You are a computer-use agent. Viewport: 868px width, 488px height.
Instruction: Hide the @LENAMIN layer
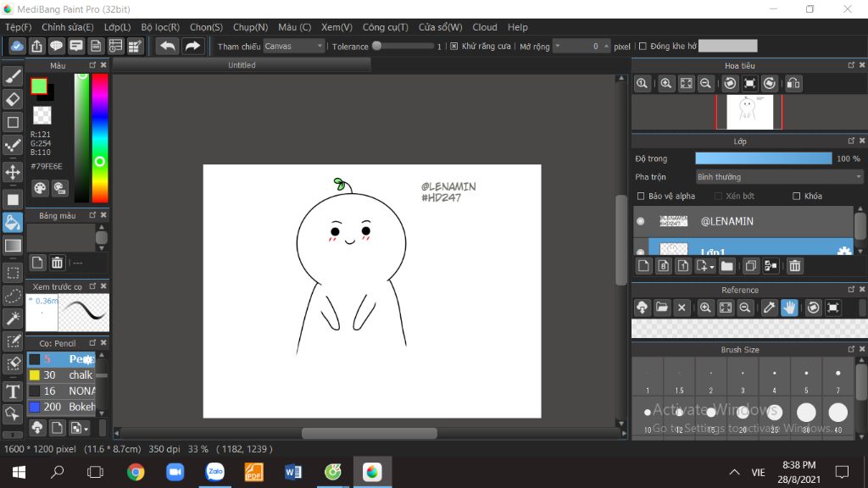(x=641, y=221)
